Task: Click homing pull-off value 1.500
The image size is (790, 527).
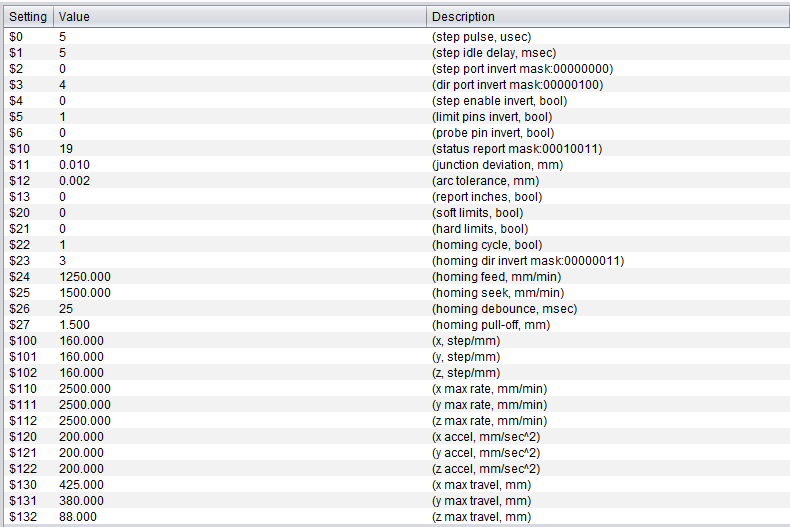Action: tap(75, 325)
